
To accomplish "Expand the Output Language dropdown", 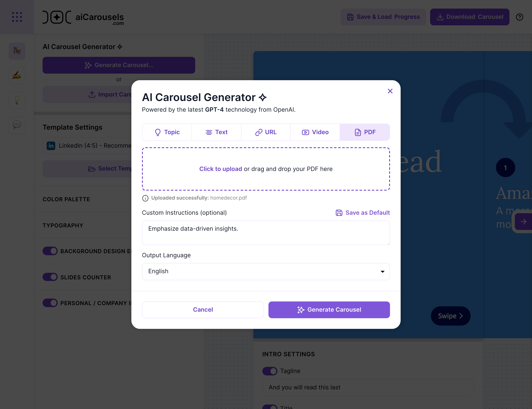I will coord(266,271).
